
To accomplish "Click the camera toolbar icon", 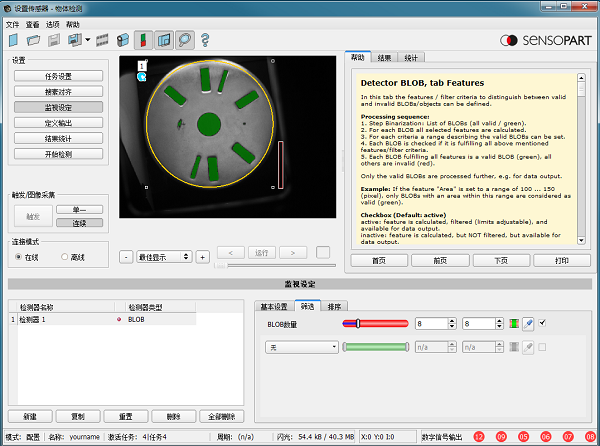I will point(121,40).
